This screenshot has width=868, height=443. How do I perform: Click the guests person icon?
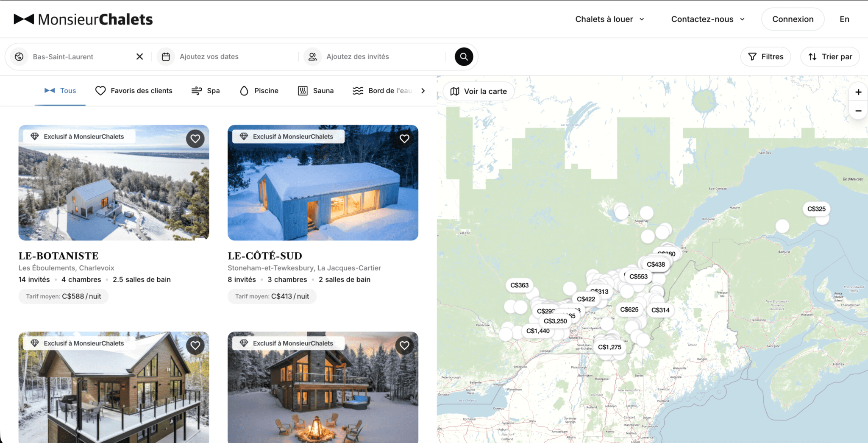pyautogui.click(x=312, y=57)
